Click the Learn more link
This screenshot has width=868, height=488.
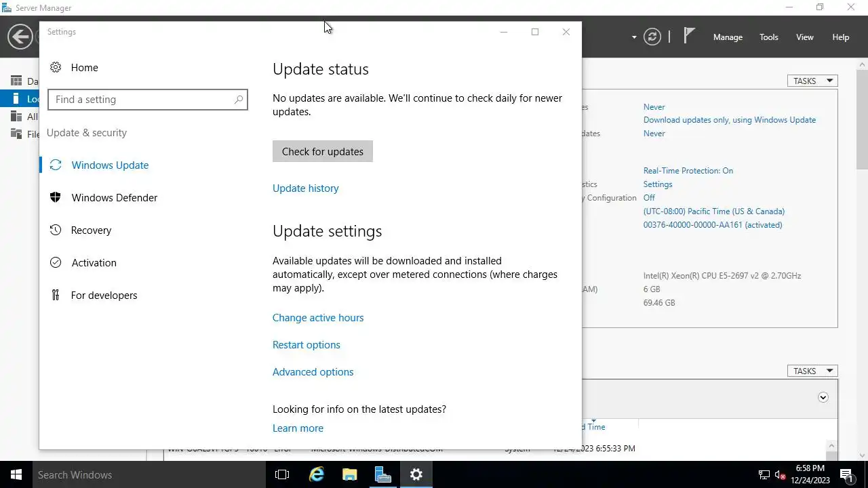click(x=298, y=428)
